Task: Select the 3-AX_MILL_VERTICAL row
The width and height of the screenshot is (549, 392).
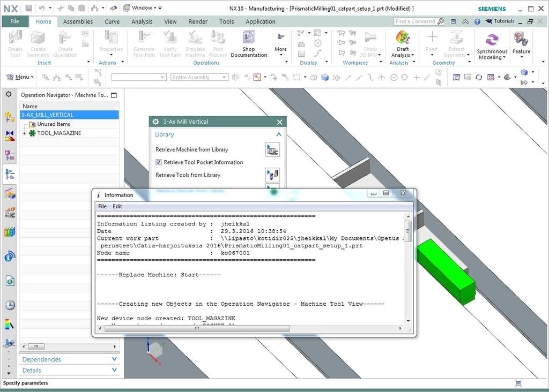Action: pos(69,115)
